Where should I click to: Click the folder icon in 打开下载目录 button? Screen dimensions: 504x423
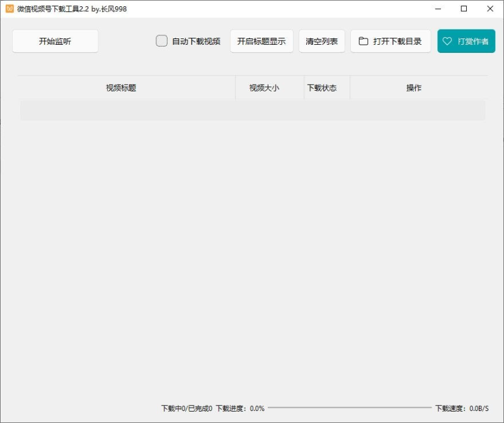(x=364, y=41)
